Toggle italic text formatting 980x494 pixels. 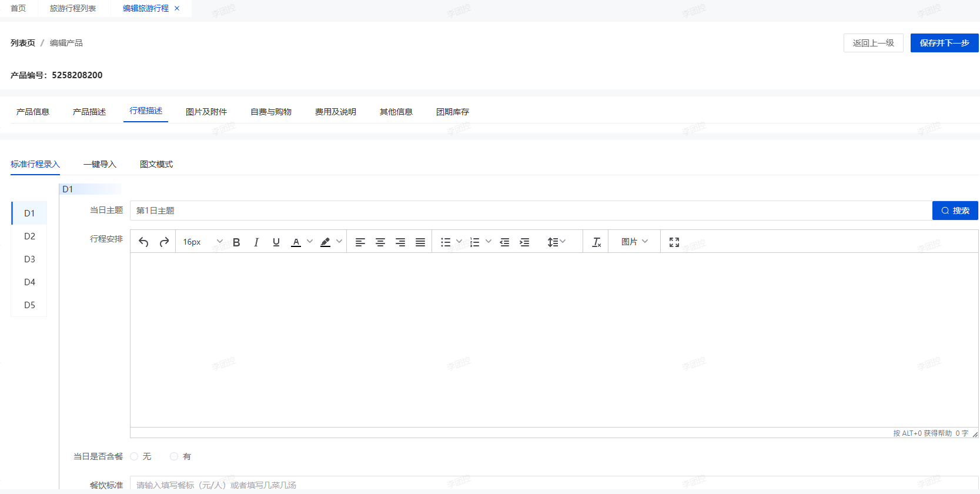pyautogui.click(x=256, y=242)
